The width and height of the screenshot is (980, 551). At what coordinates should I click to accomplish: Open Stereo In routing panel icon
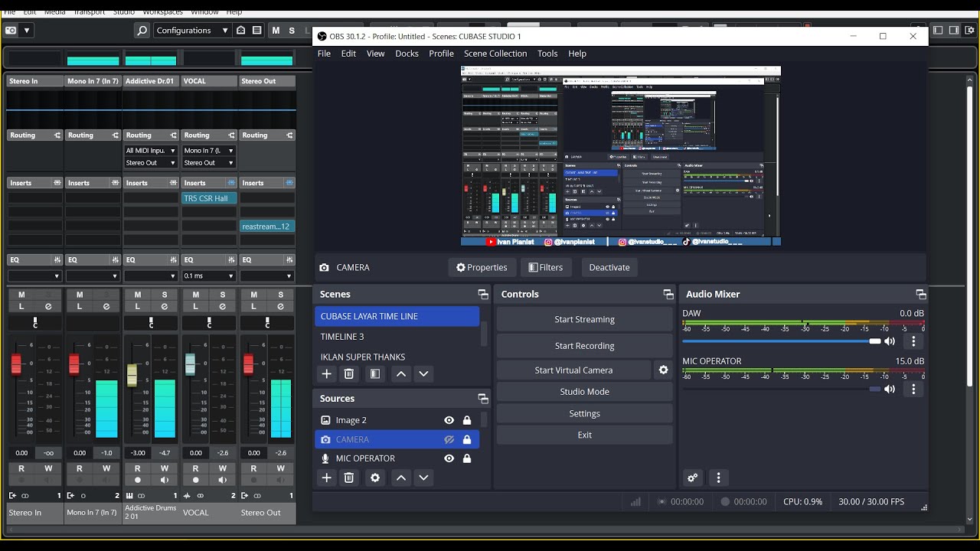57,135
